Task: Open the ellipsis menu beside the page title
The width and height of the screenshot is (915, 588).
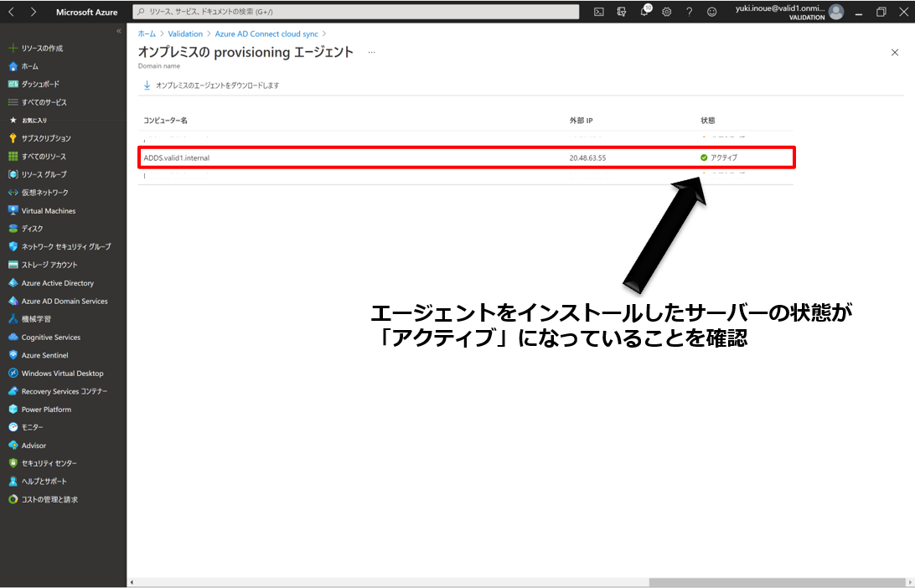Action: tap(371, 53)
